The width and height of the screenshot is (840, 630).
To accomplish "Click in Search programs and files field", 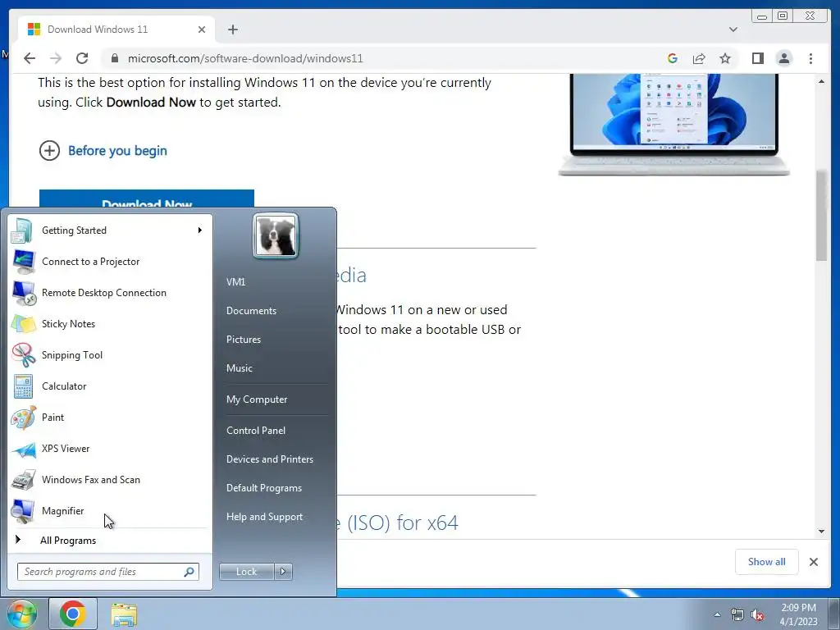I will coord(108,572).
